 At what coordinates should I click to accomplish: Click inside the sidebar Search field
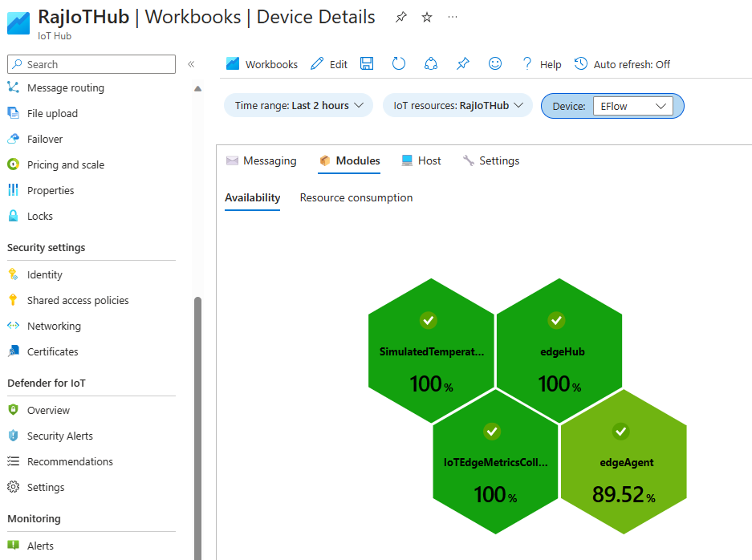[91, 64]
